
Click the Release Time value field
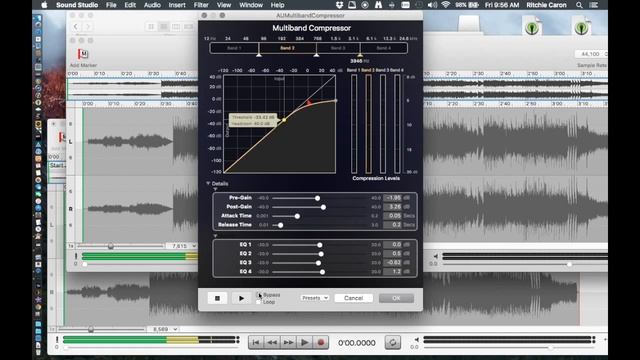point(393,224)
